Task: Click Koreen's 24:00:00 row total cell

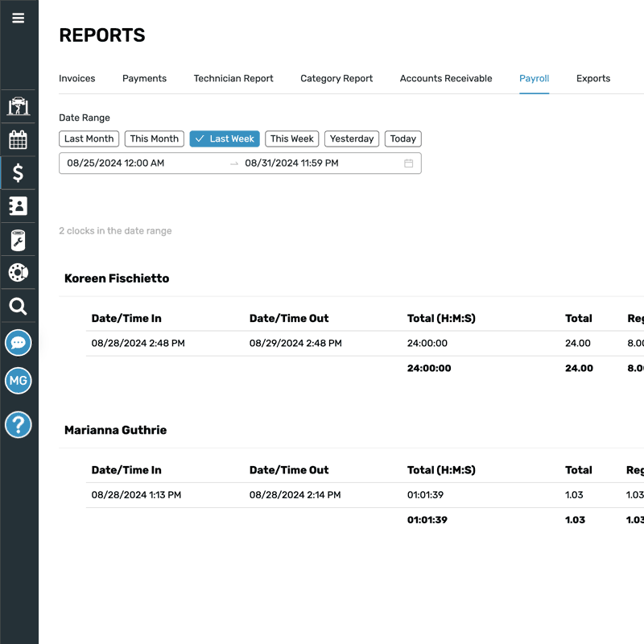Action: click(427, 343)
